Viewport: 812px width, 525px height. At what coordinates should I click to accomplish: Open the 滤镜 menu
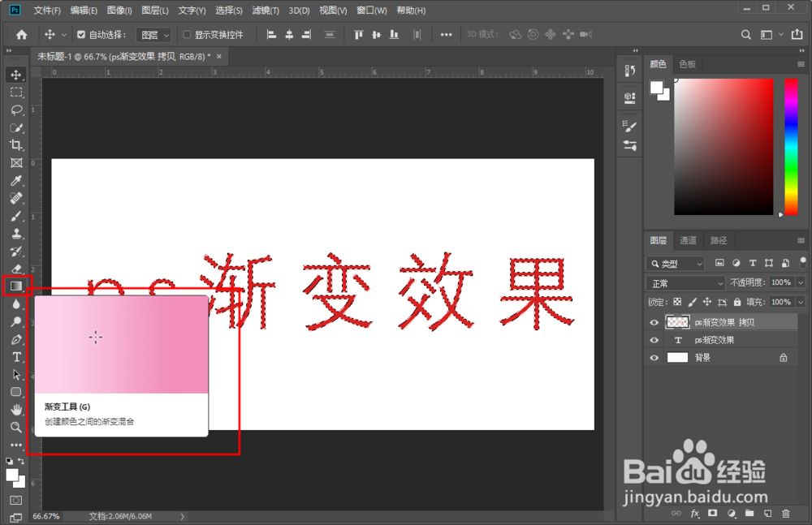(266, 10)
